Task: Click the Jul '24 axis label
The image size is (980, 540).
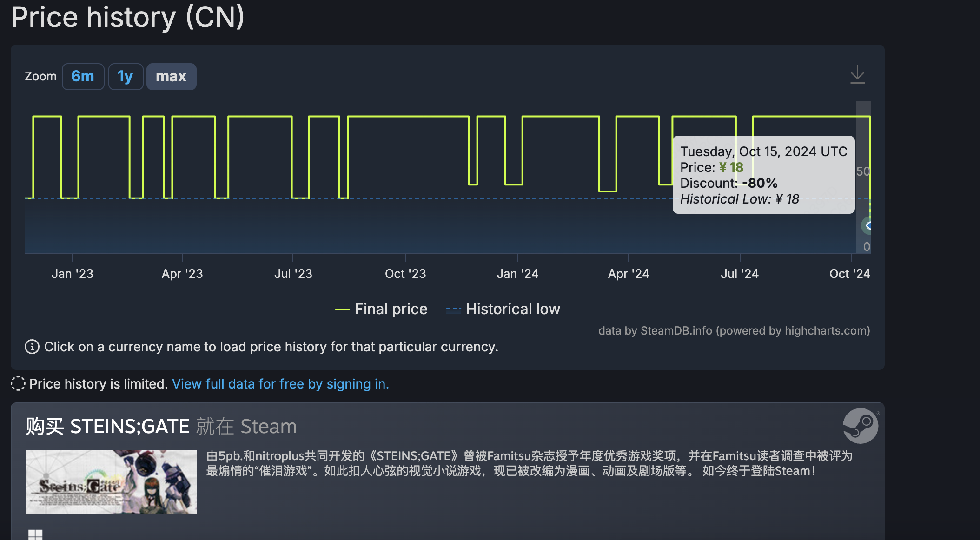Action: (740, 274)
